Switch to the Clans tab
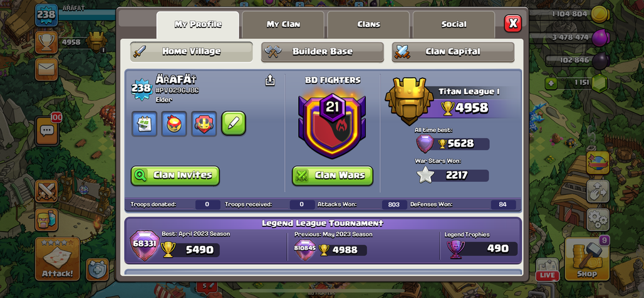 pos(368,24)
